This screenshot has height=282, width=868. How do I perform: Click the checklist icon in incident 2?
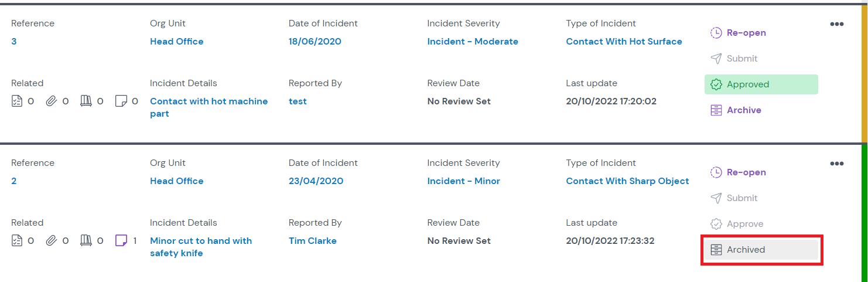(17, 241)
